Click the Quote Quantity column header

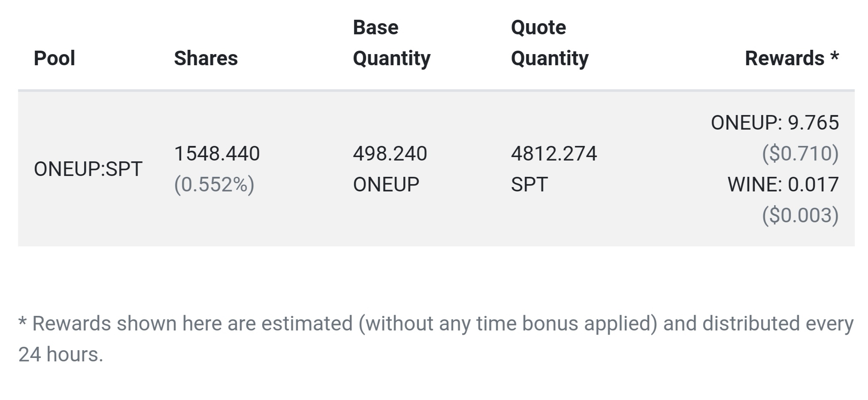(x=550, y=43)
